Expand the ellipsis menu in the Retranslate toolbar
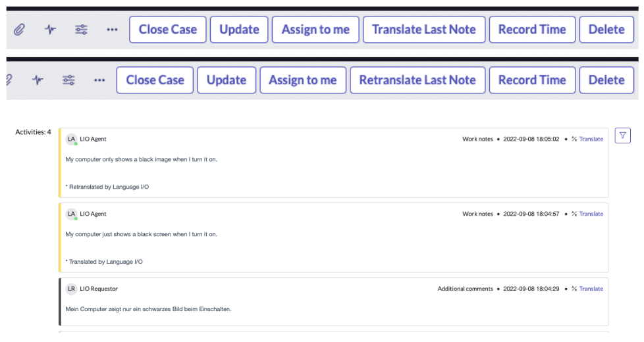The height and width of the screenshot is (342, 644). click(x=99, y=80)
